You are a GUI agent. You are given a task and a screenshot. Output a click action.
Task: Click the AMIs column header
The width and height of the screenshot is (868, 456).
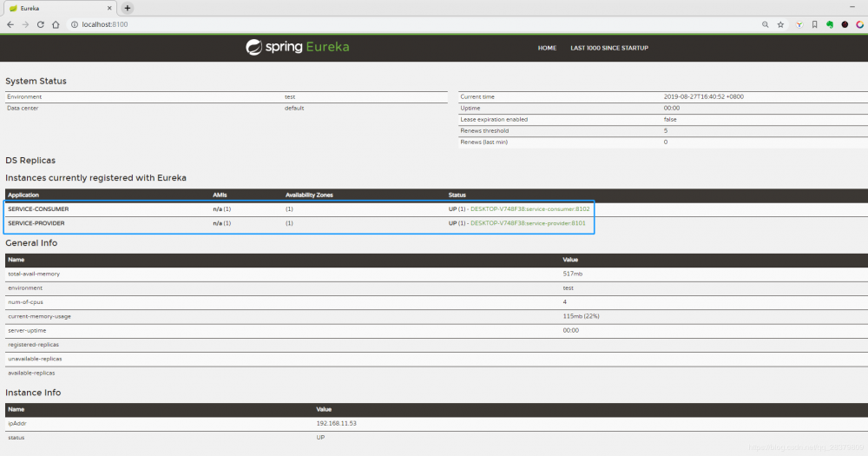[x=220, y=195]
